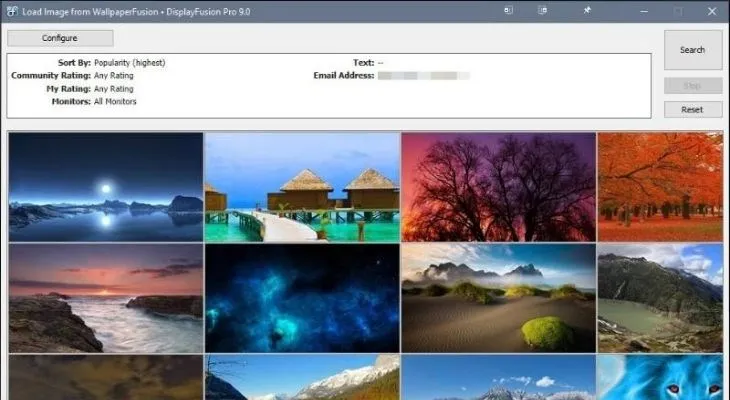
Task: Select the blue sky mountain range wallpaper
Action: 499,377
